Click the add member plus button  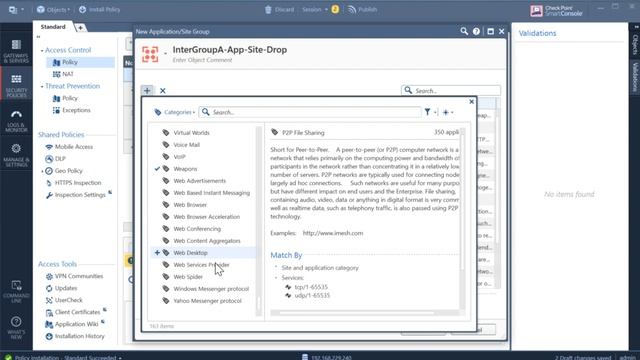pos(147,90)
